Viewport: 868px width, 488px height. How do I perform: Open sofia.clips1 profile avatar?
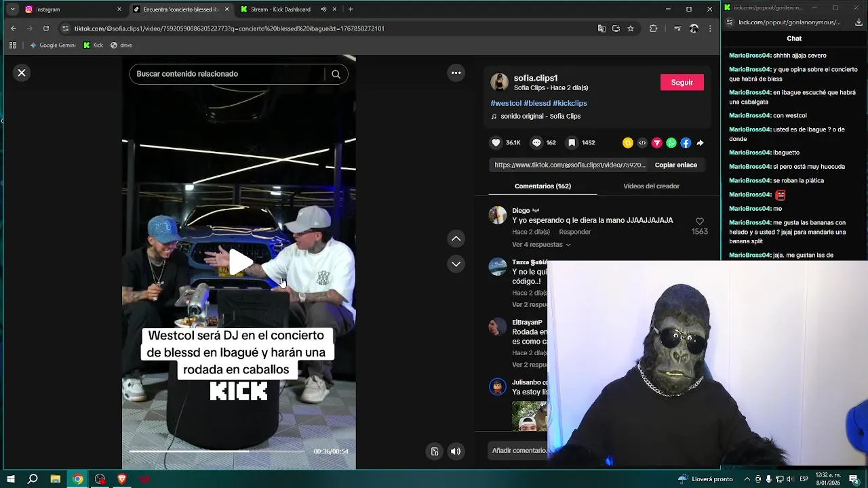(x=500, y=82)
